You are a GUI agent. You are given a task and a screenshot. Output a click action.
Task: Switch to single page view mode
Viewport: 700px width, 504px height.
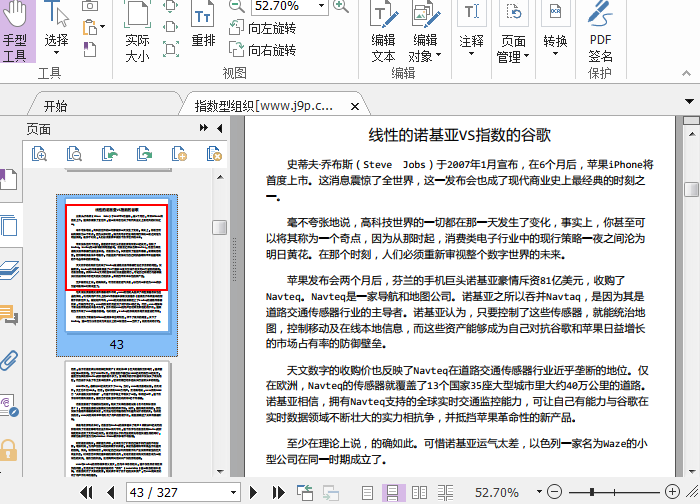pyautogui.click(x=368, y=492)
